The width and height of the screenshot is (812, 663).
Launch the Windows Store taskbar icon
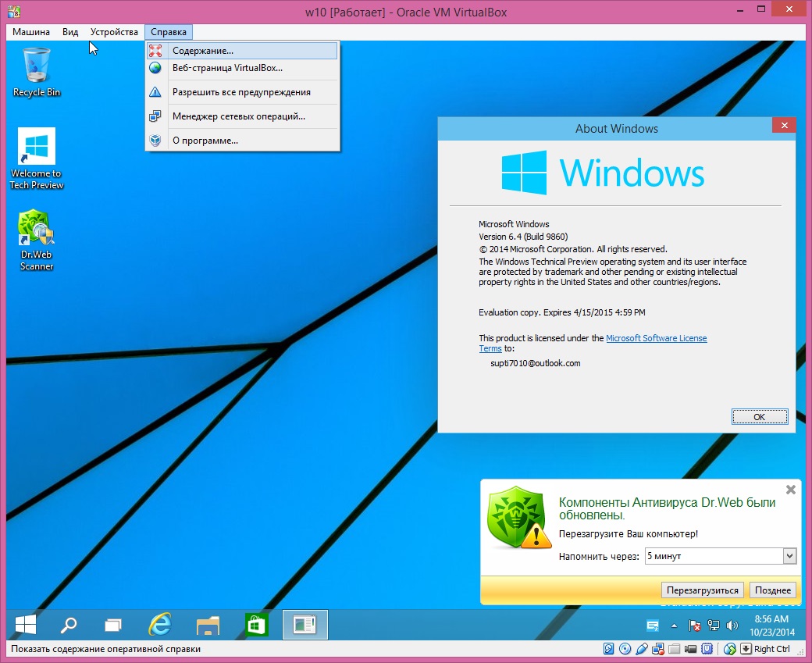tap(257, 624)
